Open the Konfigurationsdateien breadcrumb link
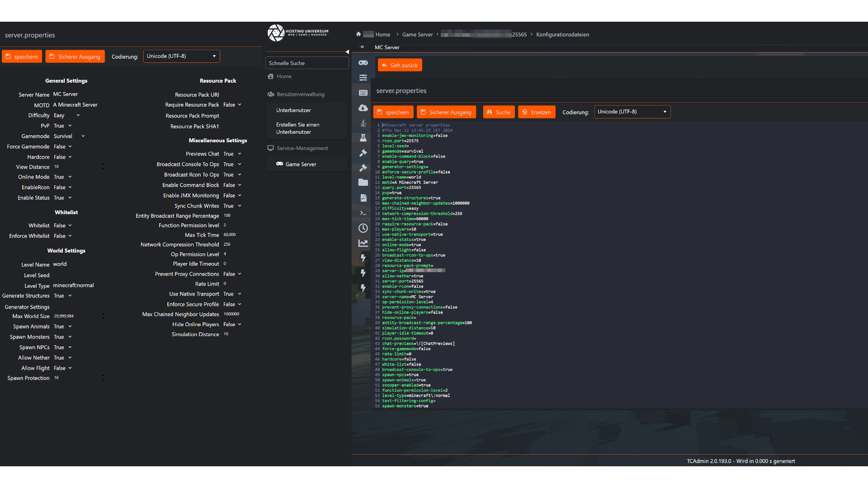 coord(562,34)
